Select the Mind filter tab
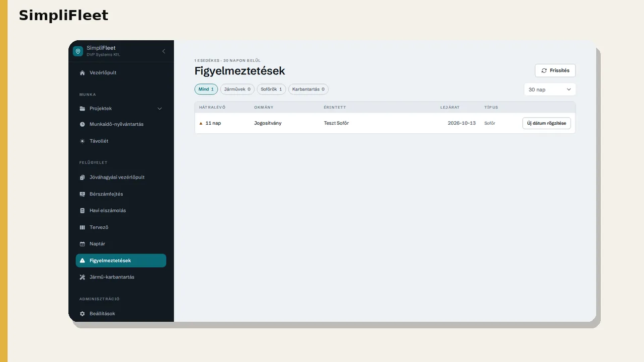Screen dimensions: 644x362 [206, 89]
